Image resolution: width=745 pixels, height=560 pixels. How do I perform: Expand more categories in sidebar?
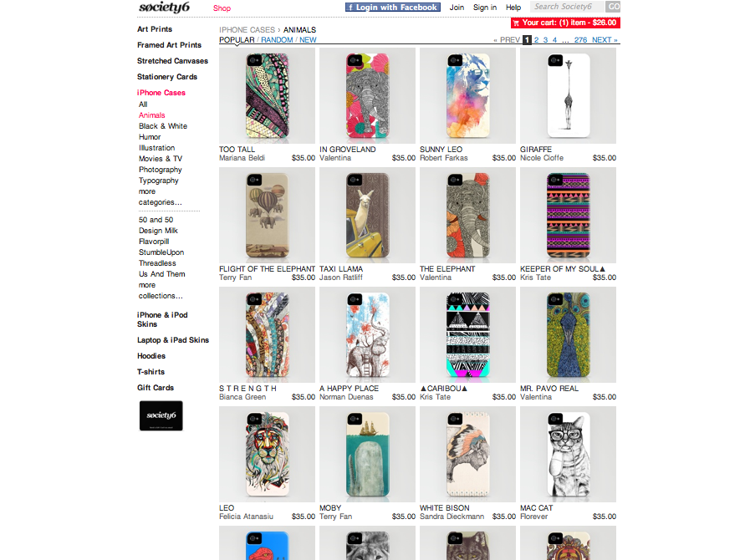pos(160,196)
